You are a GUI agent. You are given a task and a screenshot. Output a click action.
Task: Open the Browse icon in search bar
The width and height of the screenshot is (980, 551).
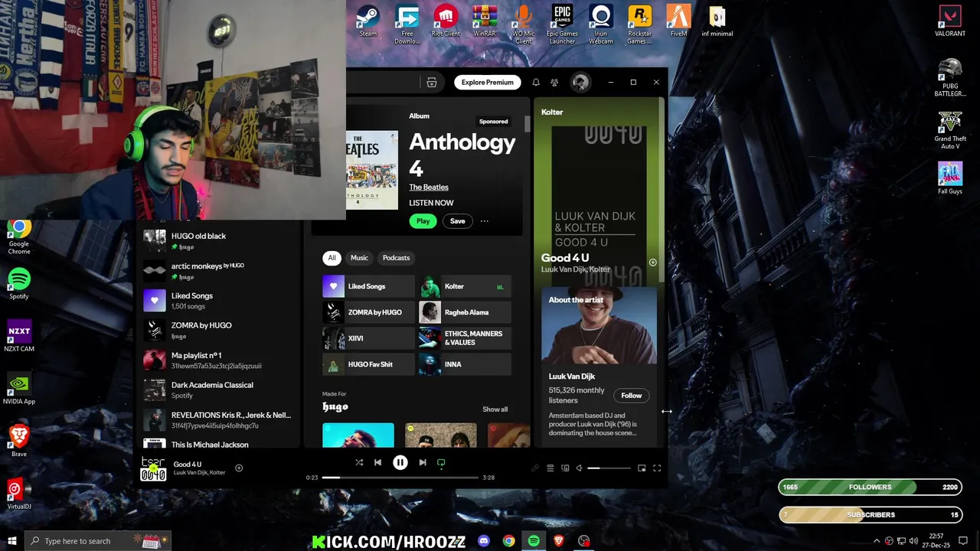coord(432,83)
